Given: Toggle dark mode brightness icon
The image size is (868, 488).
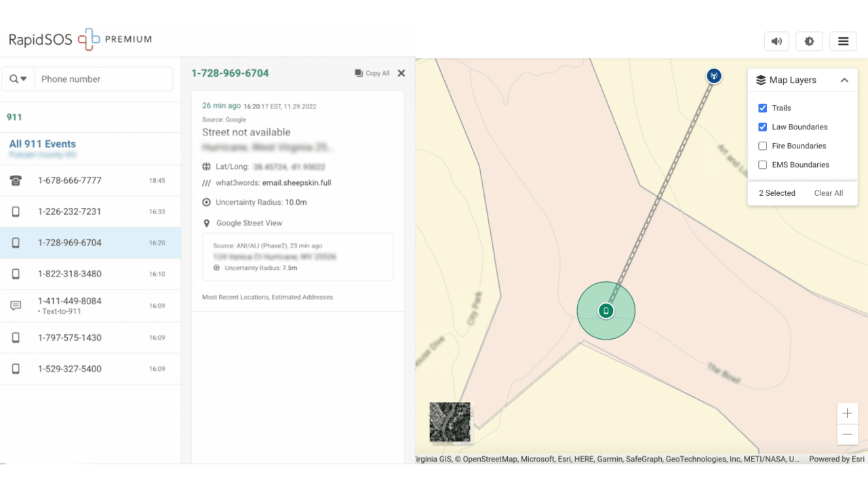Looking at the screenshot, I should [x=809, y=41].
